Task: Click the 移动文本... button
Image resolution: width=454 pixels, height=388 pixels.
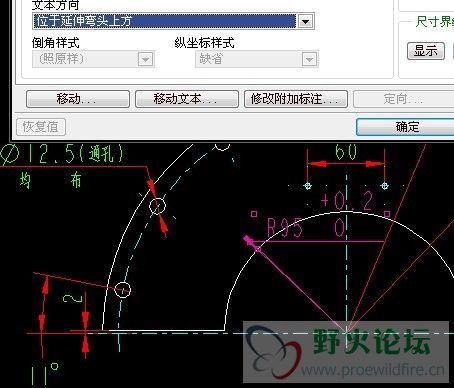Action: click(x=187, y=99)
